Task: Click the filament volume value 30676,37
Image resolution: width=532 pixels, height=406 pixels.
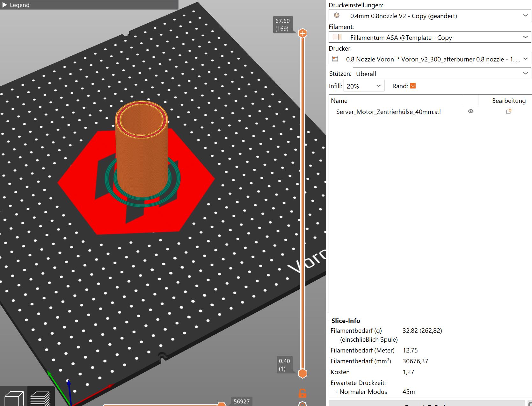Action: pos(415,361)
